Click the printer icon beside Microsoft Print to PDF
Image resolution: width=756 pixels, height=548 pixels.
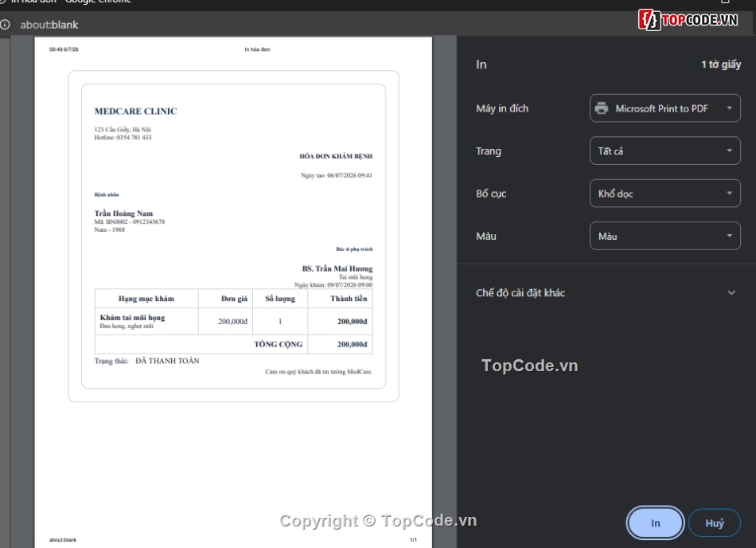(602, 108)
